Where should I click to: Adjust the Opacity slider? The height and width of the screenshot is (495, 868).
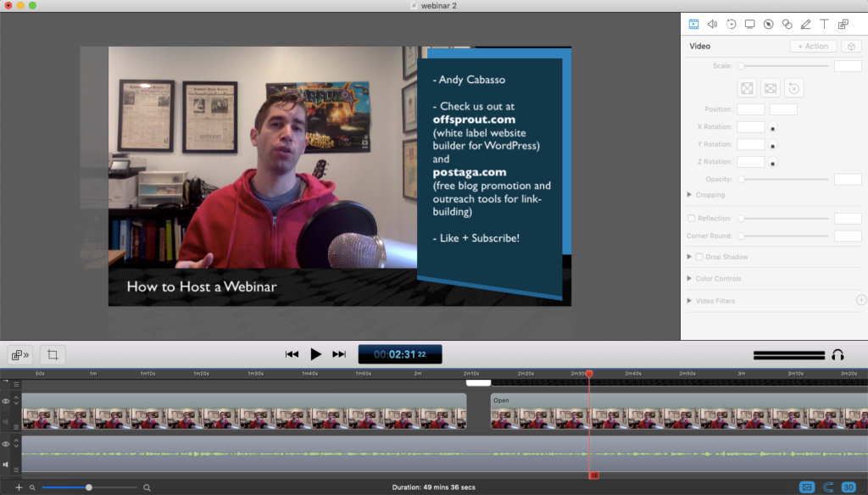(x=784, y=180)
